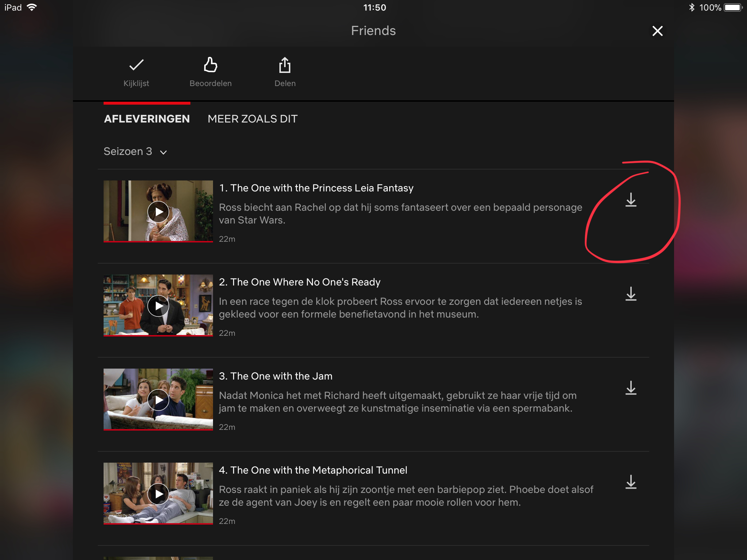The width and height of the screenshot is (747, 560).
Task: Tap the Bluetooth status icon
Action: 692,7
